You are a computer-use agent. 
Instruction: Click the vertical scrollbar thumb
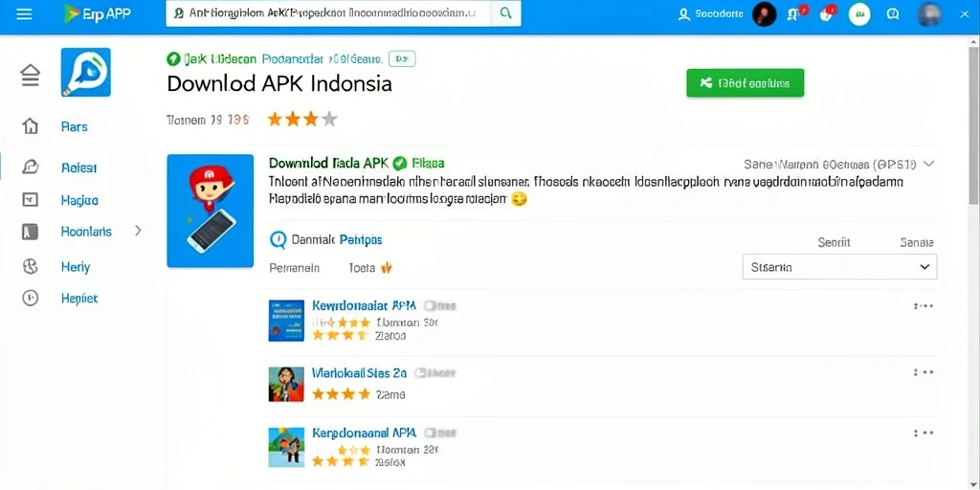click(x=973, y=125)
